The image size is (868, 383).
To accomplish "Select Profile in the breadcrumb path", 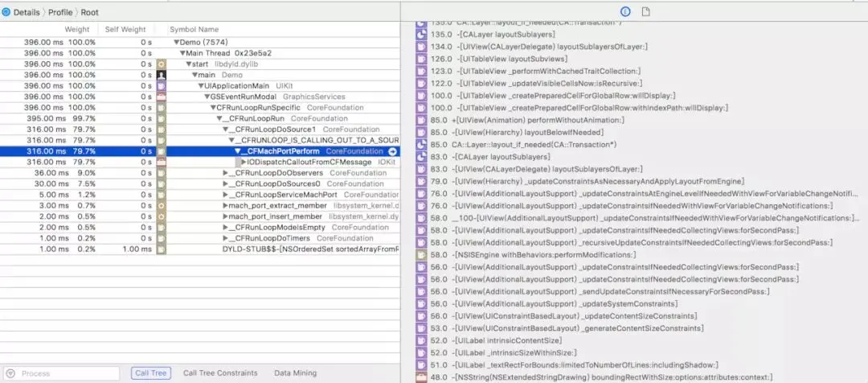I will tap(59, 11).
